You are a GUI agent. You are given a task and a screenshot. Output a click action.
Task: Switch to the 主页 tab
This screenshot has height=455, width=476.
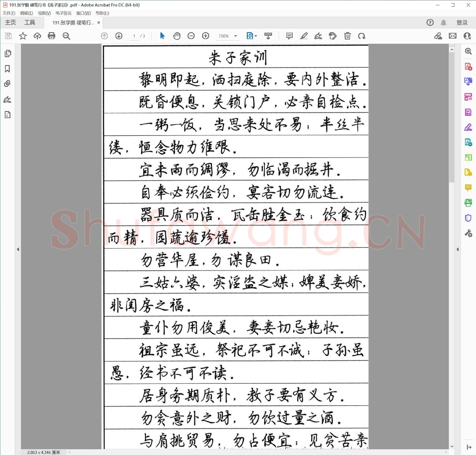(11, 22)
